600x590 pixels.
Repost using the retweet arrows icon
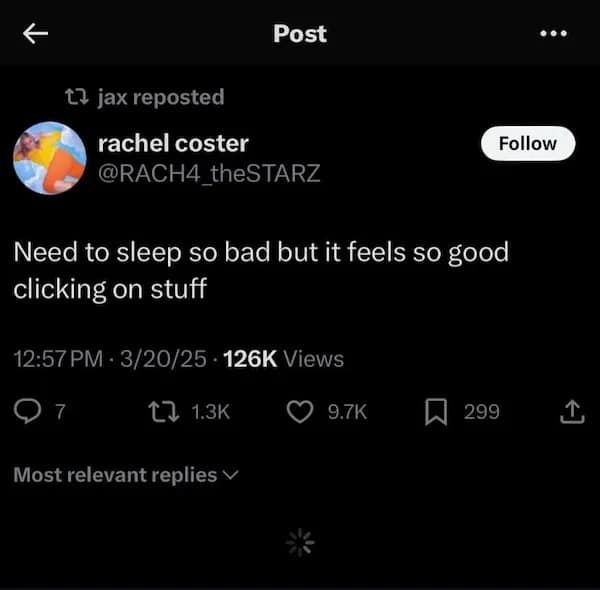(x=160, y=411)
